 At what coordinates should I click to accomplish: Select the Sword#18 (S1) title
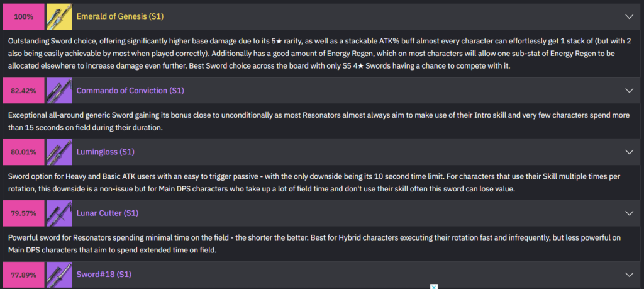[104, 275]
